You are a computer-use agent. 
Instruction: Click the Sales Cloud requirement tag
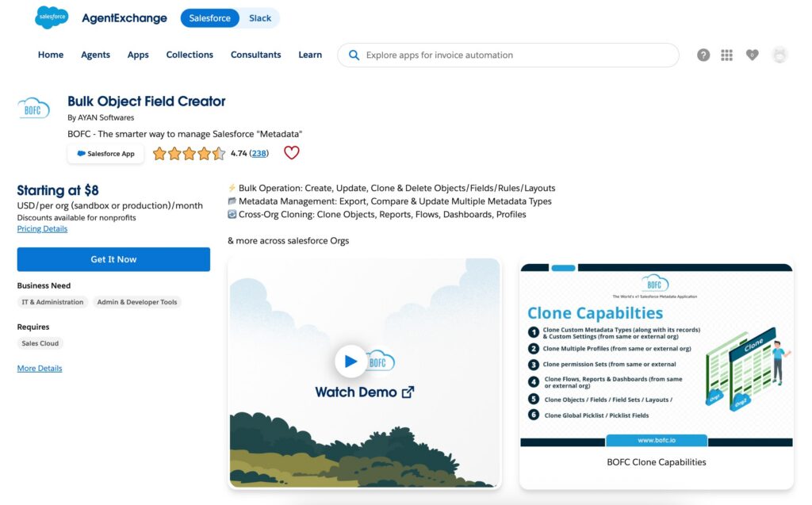click(x=40, y=343)
